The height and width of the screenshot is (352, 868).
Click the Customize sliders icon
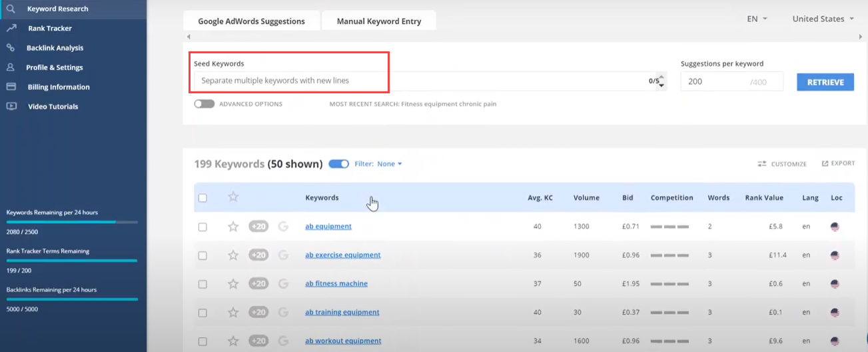coord(762,164)
